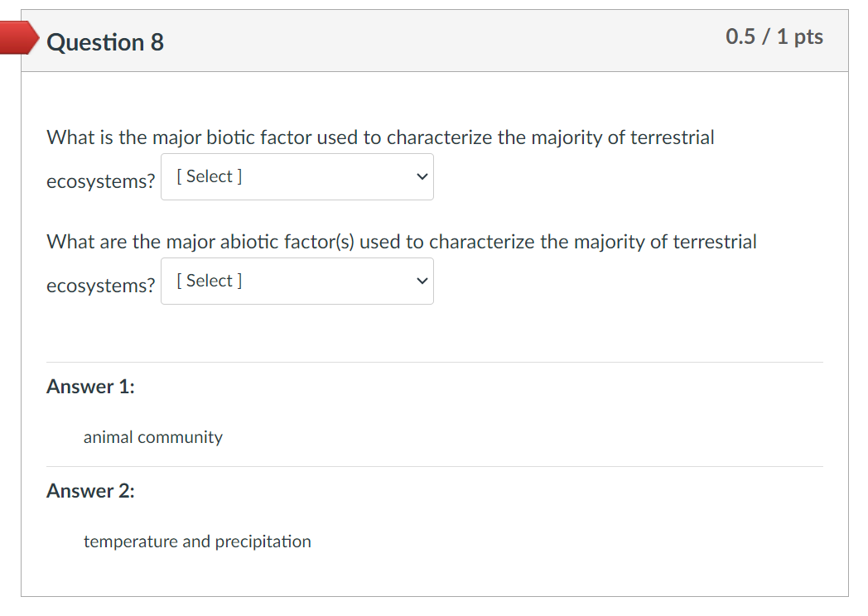Image resolution: width=868 pixels, height=616 pixels.
Task: Select the 'animal community' answer text
Action: (153, 437)
